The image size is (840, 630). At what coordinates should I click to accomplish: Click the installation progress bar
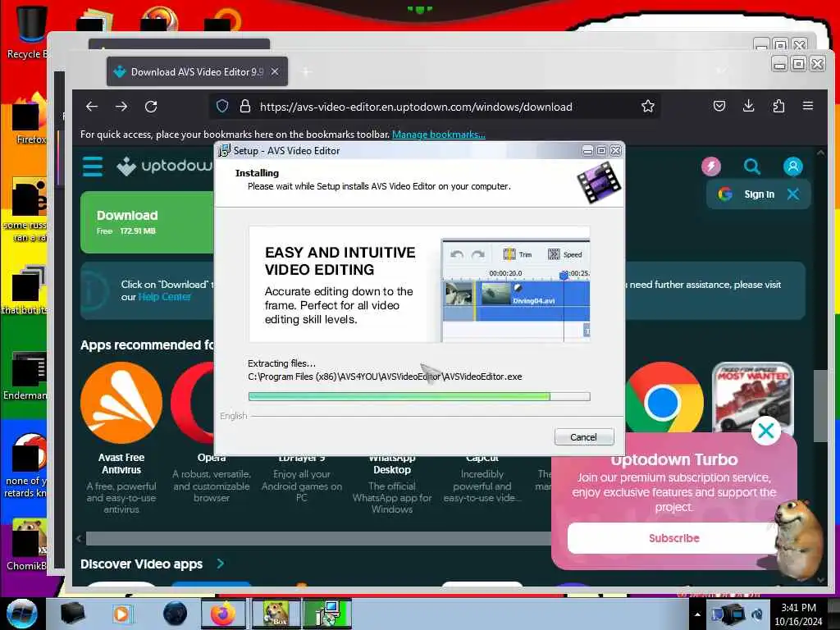click(x=419, y=396)
